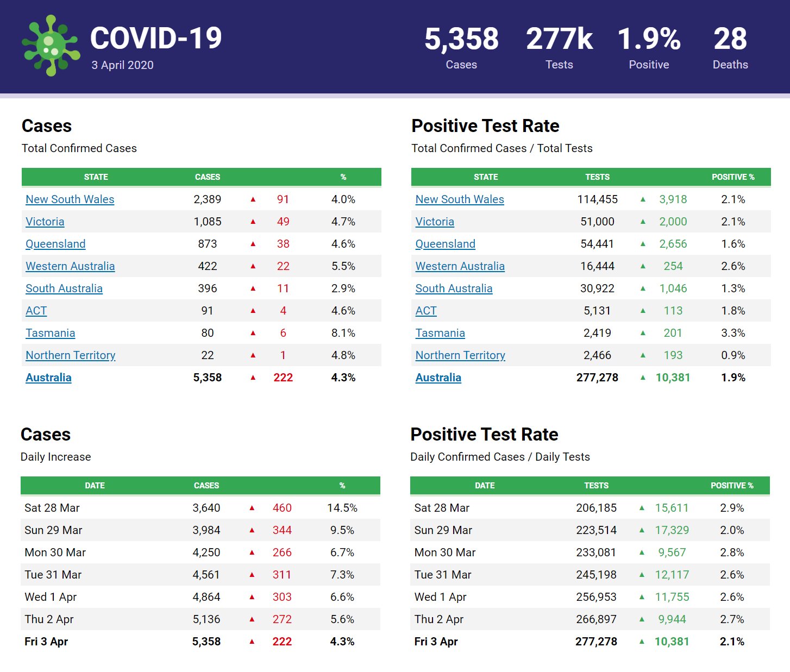Open Tasmania link in Positive Test Rate table

(440, 333)
